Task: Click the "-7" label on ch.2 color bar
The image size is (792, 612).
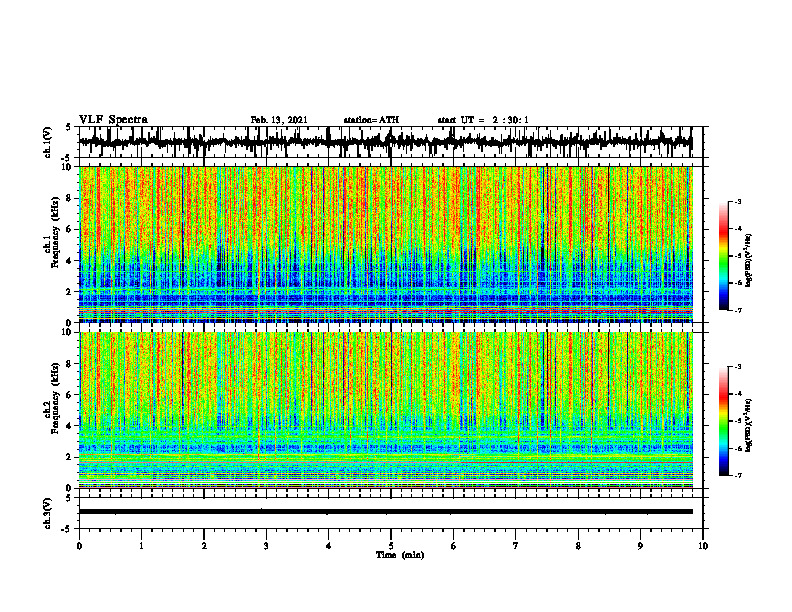Action: click(x=737, y=476)
